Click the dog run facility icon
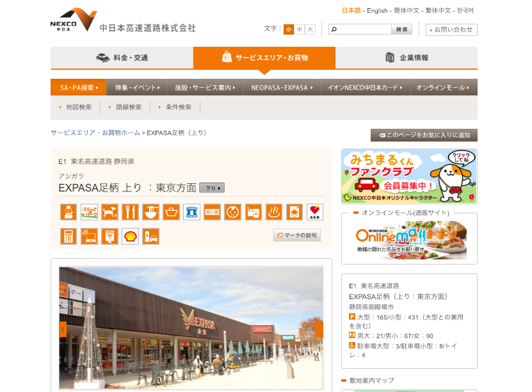 click(109, 212)
